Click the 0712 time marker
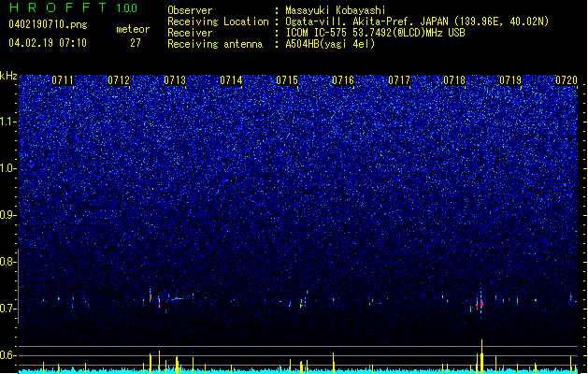Viewport: 588px width, 374px height. point(119,80)
